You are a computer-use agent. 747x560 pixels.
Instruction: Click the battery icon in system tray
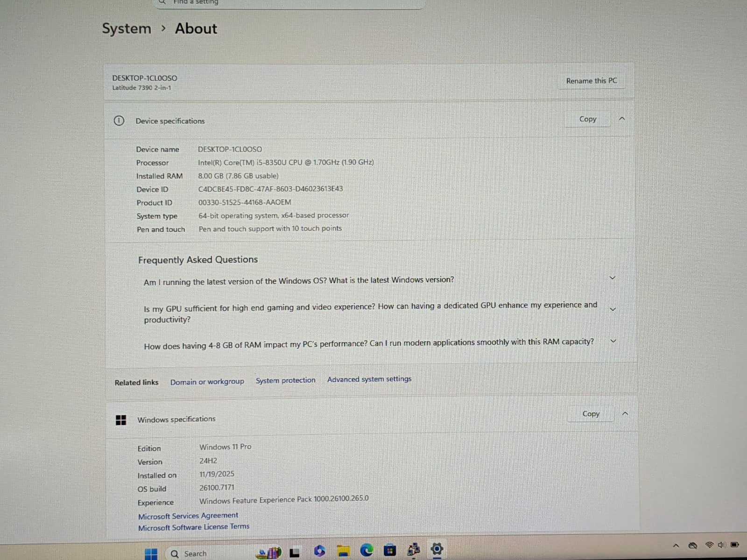(734, 545)
